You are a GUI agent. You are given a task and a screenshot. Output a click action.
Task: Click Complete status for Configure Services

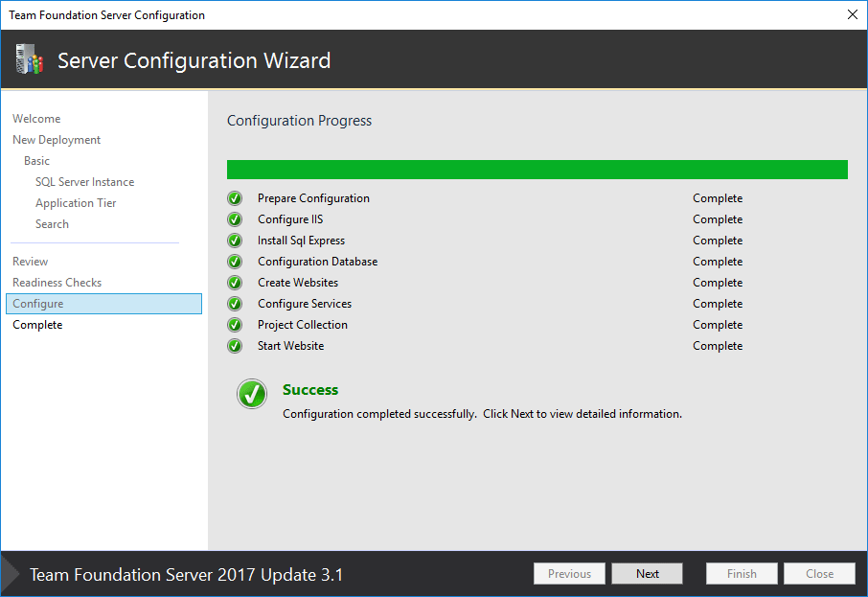(x=718, y=304)
